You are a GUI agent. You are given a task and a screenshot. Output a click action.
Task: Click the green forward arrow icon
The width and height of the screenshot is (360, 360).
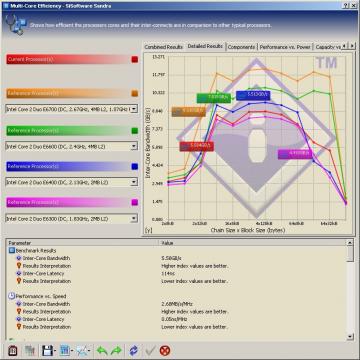coord(116,351)
